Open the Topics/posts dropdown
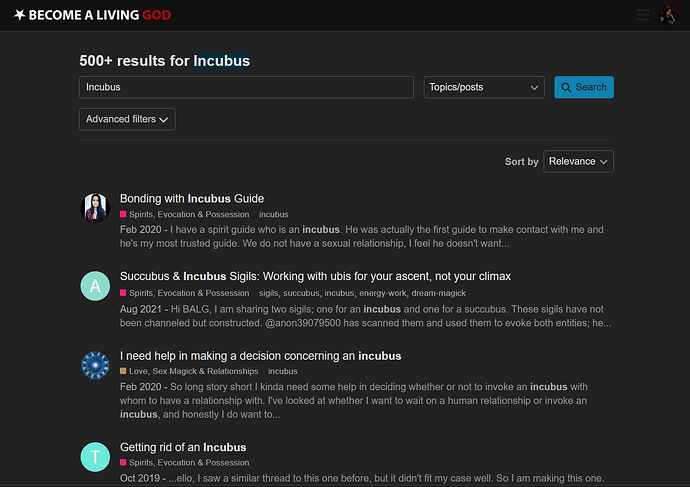 (x=484, y=87)
